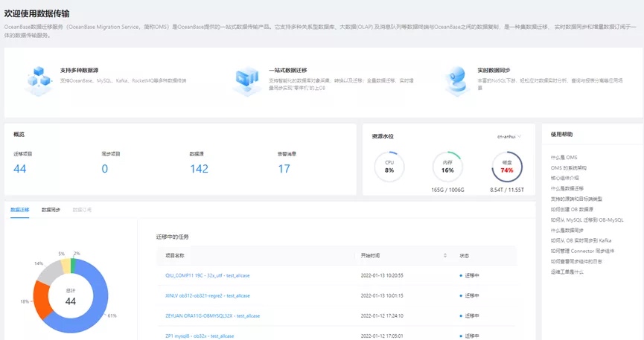Open help link 什么是 OMS
The image size is (644, 340).
(x=564, y=157)
